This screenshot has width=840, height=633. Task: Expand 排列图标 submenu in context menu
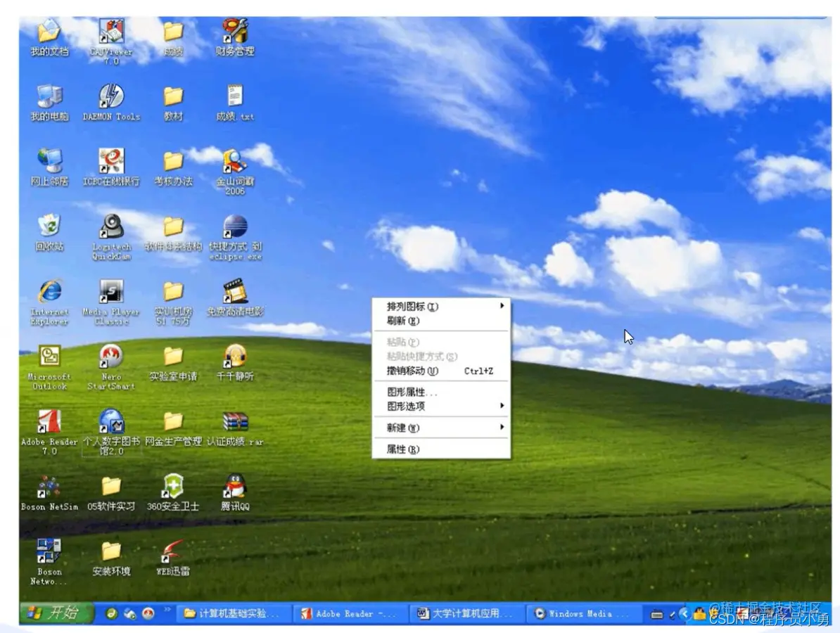pyautogui.click(x=441, y=307)
